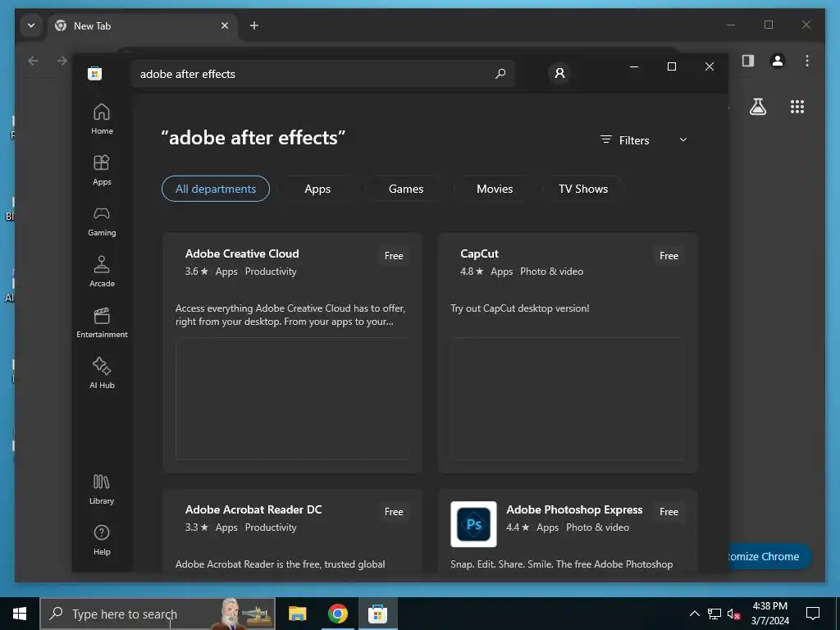
Task: Go to the Gaming section
Action: 102,221
